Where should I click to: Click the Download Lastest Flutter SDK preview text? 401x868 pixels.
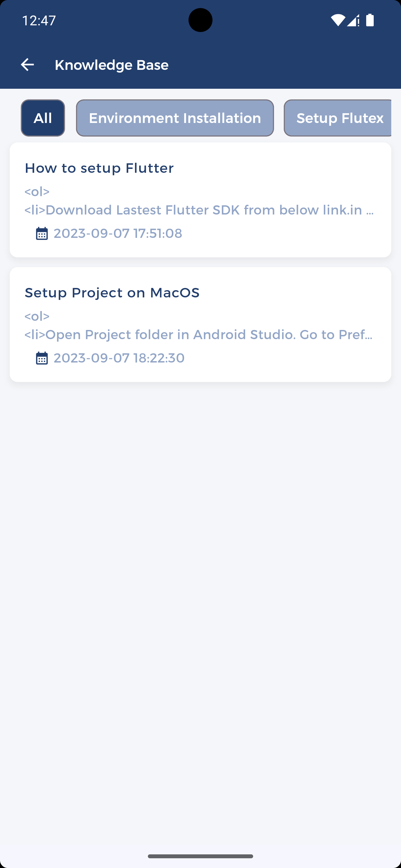(x=199, y=210)
